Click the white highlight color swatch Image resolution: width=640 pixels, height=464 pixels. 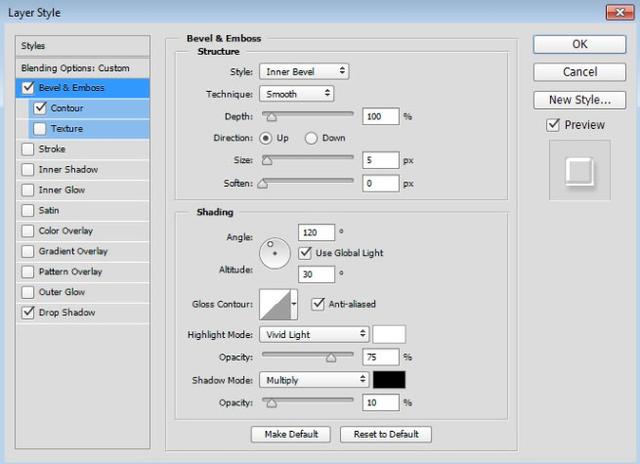coord(389,334)
